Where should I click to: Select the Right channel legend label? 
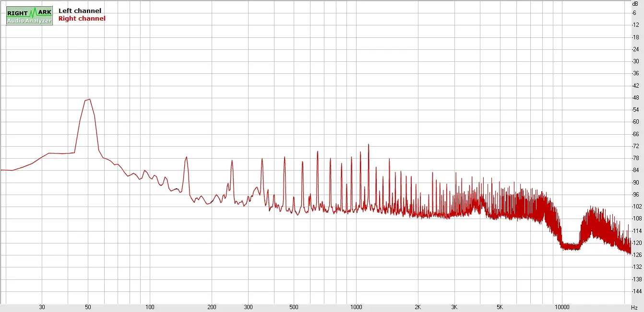click(82, 19)
